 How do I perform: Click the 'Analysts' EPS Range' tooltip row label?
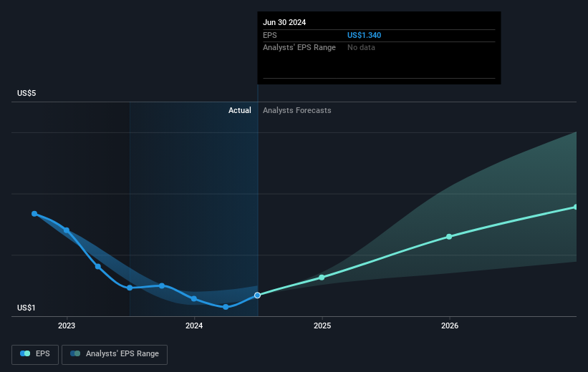point(299,48)
